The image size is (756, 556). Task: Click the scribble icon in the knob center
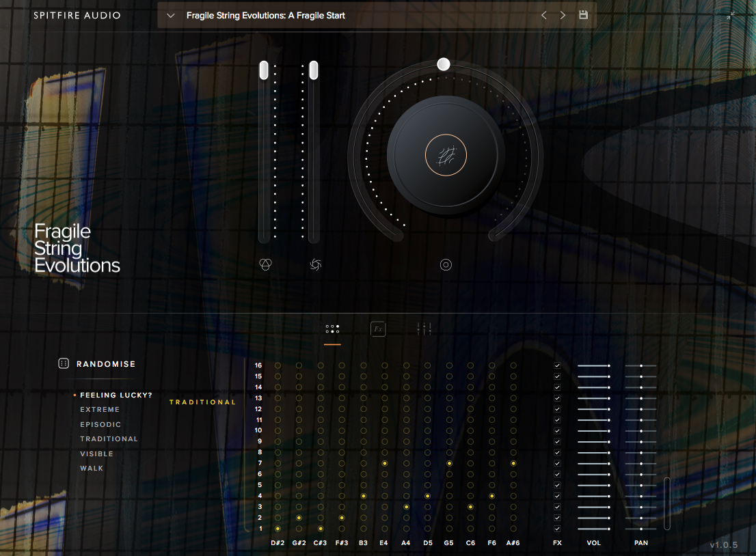pyautogui.click(x=446, y=155)
